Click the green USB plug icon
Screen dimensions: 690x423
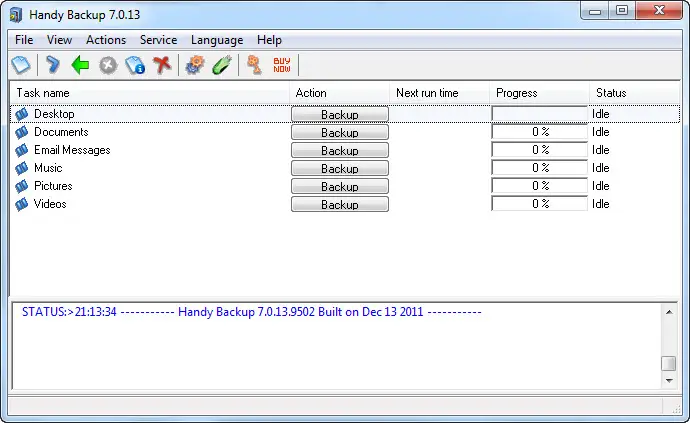click(222, 65)
